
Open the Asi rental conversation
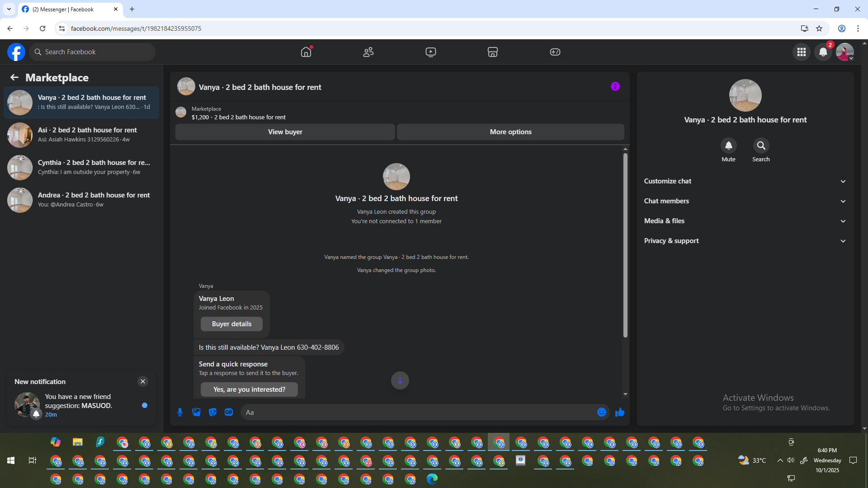click(81, 135)
